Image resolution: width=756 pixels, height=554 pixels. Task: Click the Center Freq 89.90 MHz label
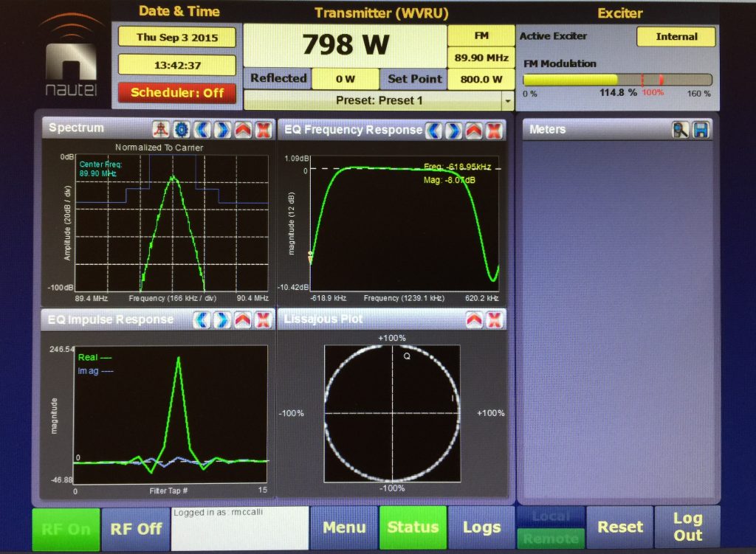pos(100,169)
